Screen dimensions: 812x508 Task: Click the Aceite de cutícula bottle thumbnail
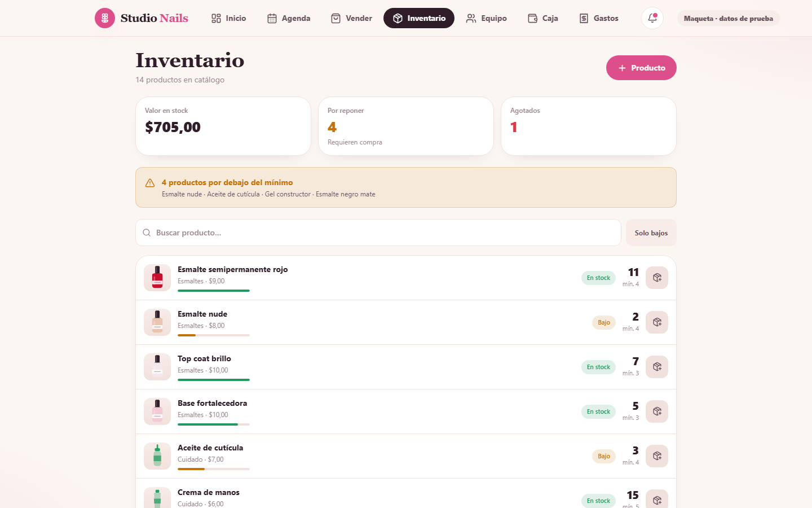tap(157, 456)
